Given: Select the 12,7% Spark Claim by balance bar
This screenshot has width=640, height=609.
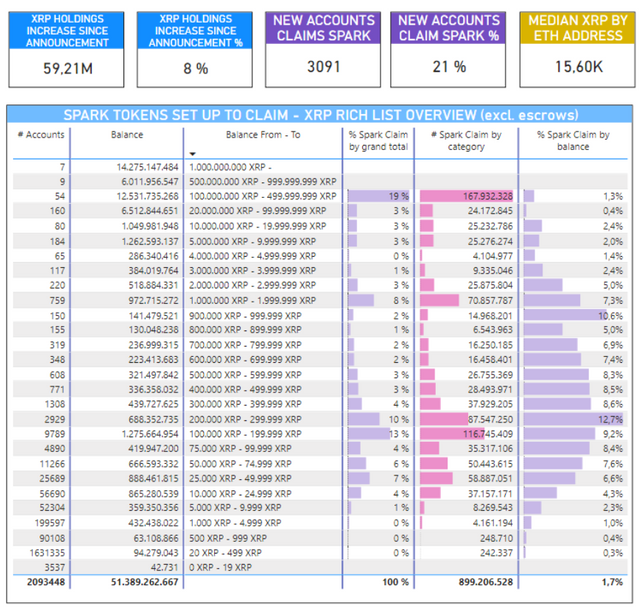Looking at the screenshot, I should click(573, 419).
